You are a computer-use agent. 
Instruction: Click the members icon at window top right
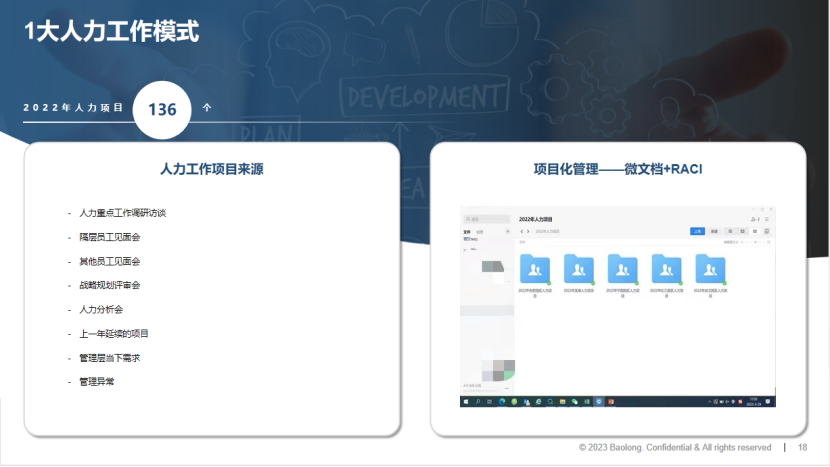click(755, 219)
